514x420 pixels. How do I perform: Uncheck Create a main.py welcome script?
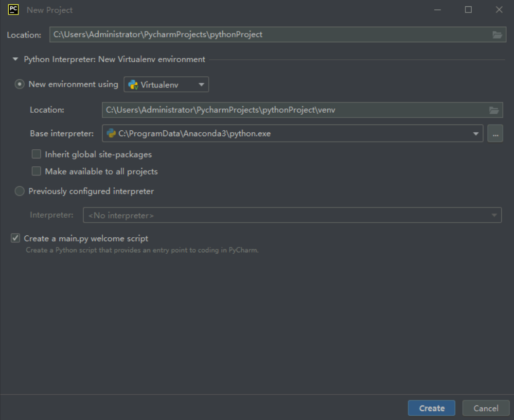[x=14, y=238]
